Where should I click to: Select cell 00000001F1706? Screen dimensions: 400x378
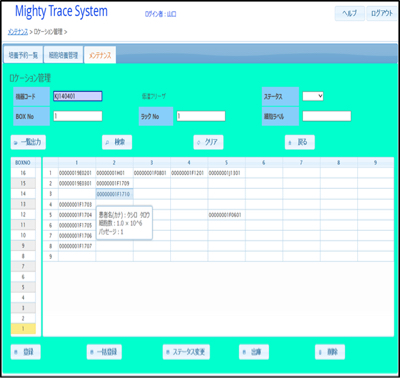77,236
